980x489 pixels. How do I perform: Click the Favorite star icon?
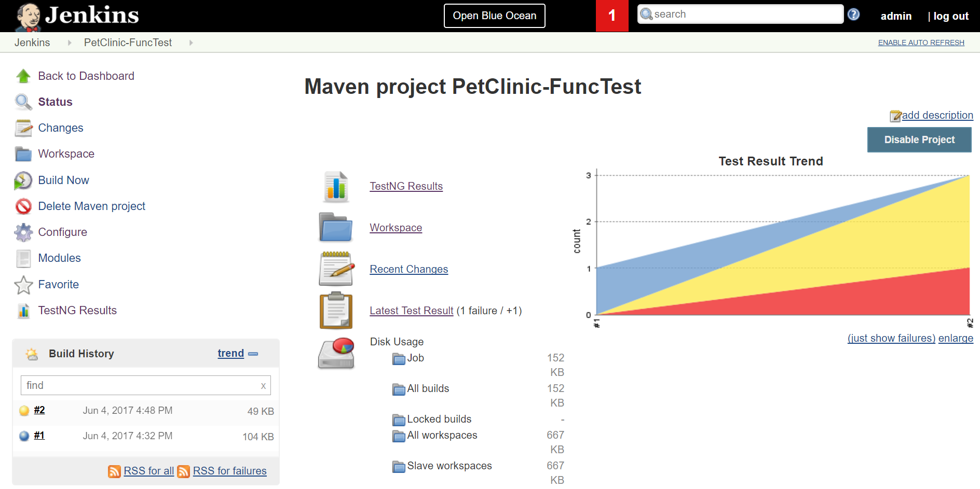pyautogui.click(x=23, y=285)
